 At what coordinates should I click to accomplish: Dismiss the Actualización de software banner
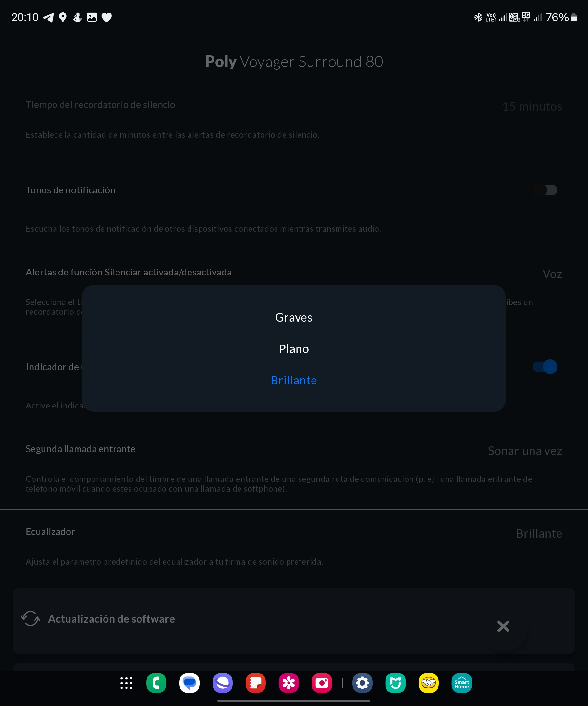(503, 626)
